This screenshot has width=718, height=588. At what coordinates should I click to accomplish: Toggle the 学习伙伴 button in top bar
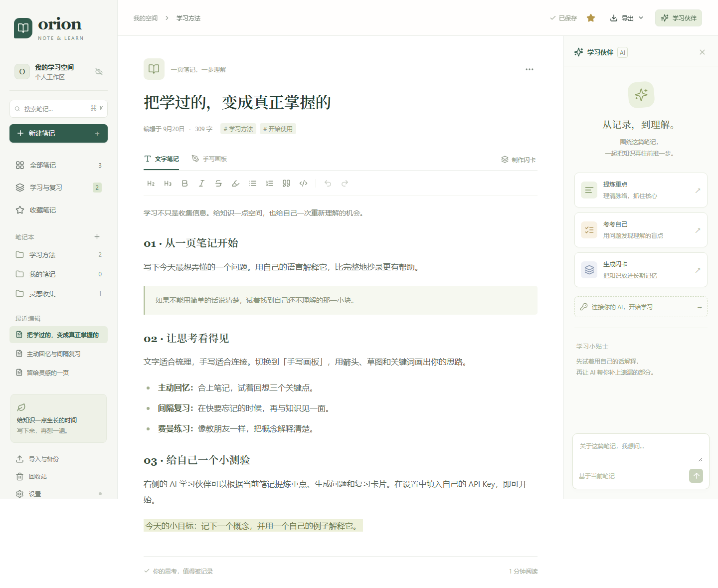(679, 18)
